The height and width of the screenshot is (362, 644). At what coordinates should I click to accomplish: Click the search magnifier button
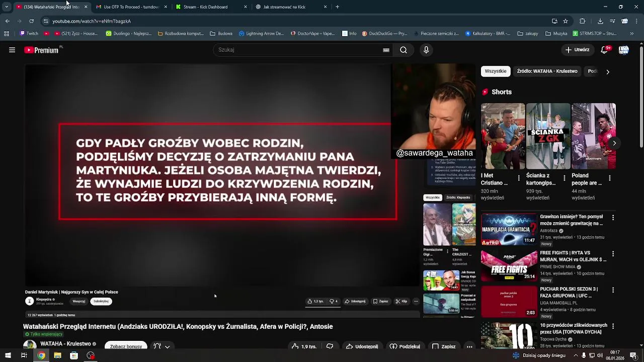[x=404, y=50]
